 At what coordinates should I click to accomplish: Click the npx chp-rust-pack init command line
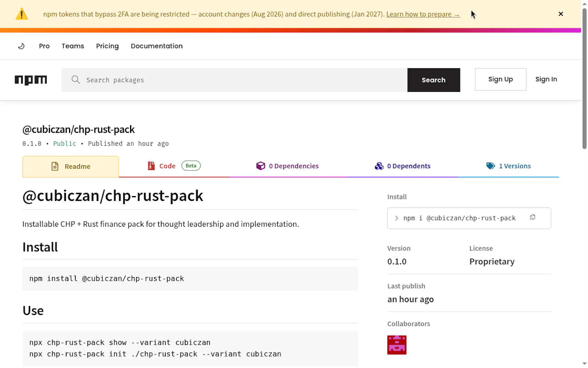(x=155, y=354)
